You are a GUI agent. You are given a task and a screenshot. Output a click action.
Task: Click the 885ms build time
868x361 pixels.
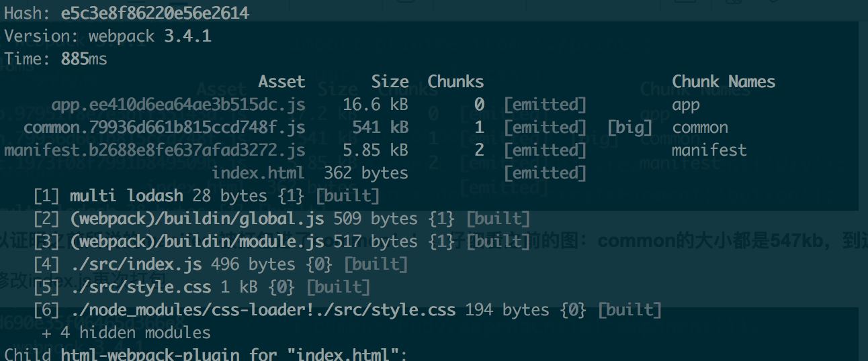pos(83,59)
